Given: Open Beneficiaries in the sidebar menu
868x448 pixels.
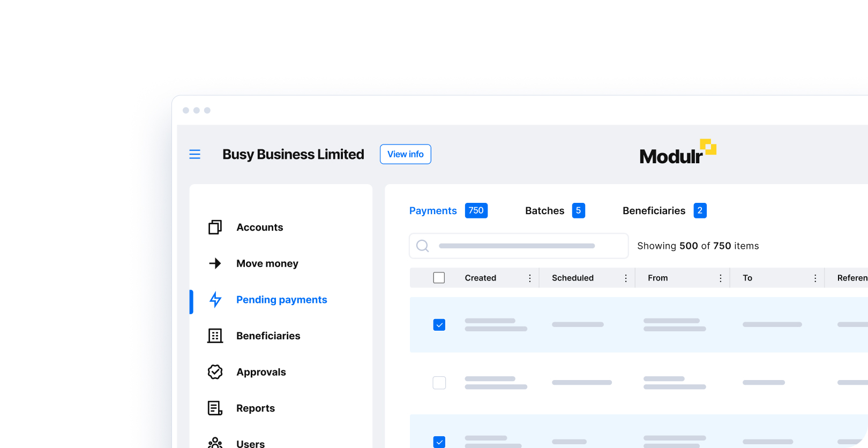Looking at the screenshot, I should pos(268,336).
